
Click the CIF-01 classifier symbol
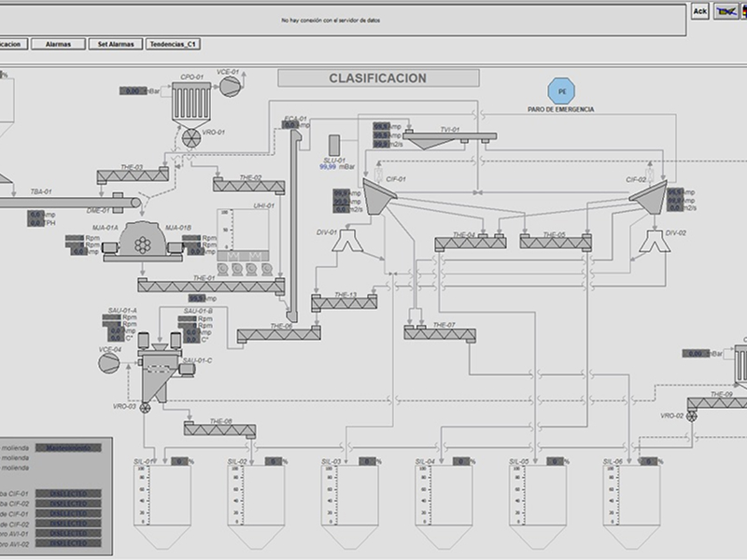[379, 195]
